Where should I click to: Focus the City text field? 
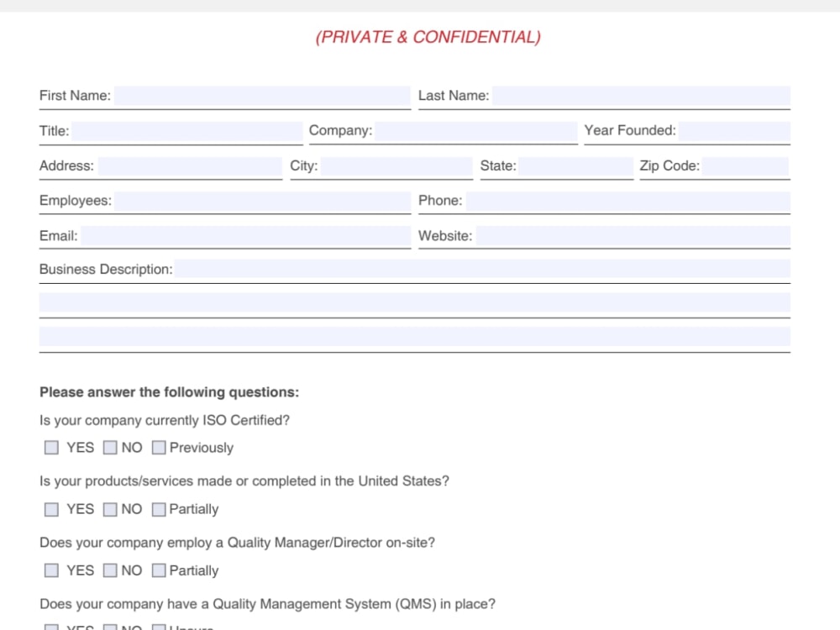pos(396,166)
